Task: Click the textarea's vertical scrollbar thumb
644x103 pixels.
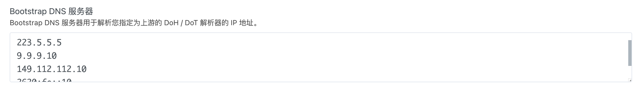Action: click(x=630, y=53)
